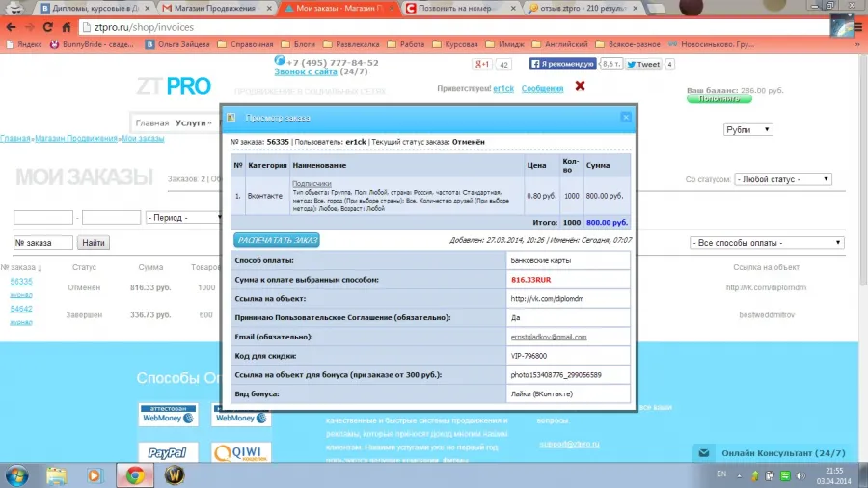The image size is (868, 488).
Task: Open the Windows Start menu
Action: click(17, 475)
